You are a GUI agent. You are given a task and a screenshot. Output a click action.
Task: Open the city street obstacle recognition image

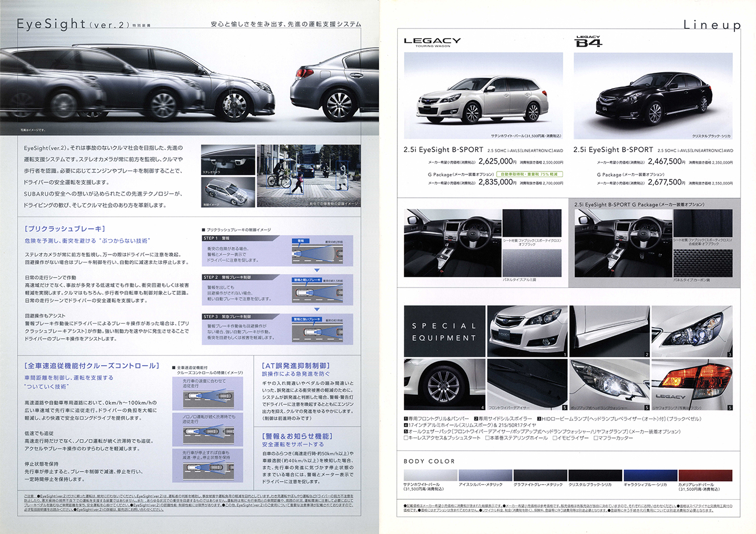pyautogui.click(x=308, y=176)
